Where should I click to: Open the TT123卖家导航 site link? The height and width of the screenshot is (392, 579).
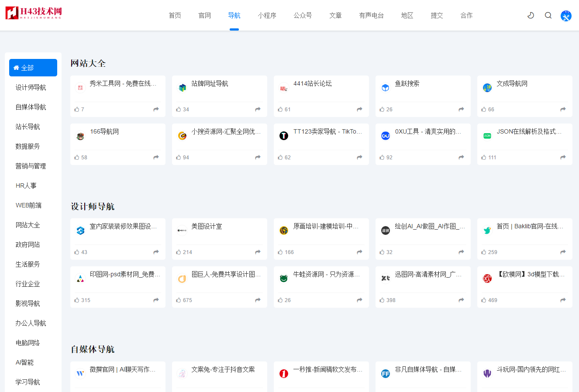[x=327, y=131]
